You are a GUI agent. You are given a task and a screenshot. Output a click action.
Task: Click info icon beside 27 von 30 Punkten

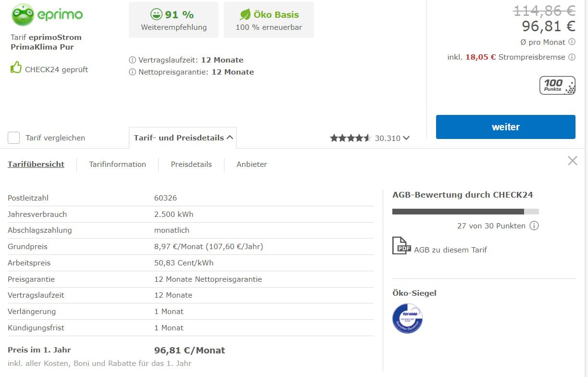coord(534,226)
